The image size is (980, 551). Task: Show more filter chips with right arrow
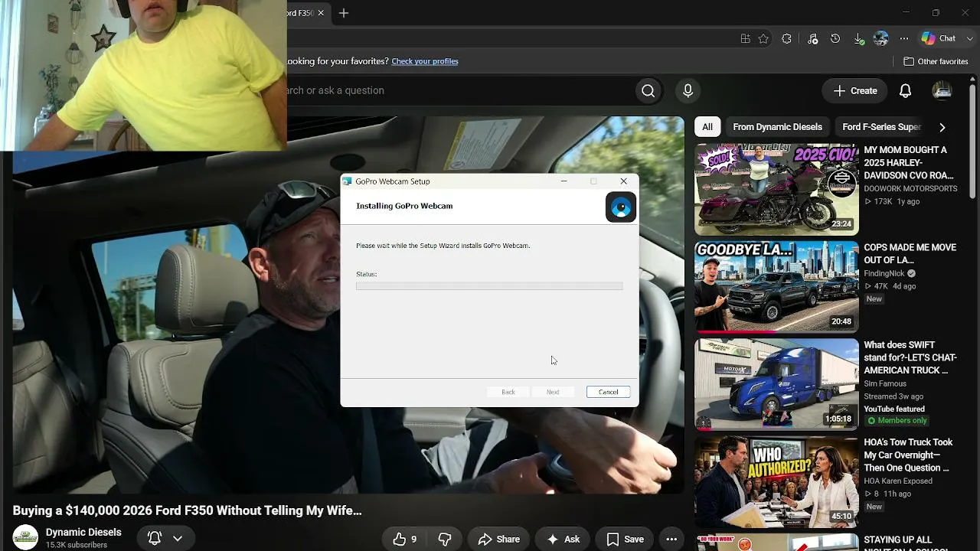click(942, 127)
